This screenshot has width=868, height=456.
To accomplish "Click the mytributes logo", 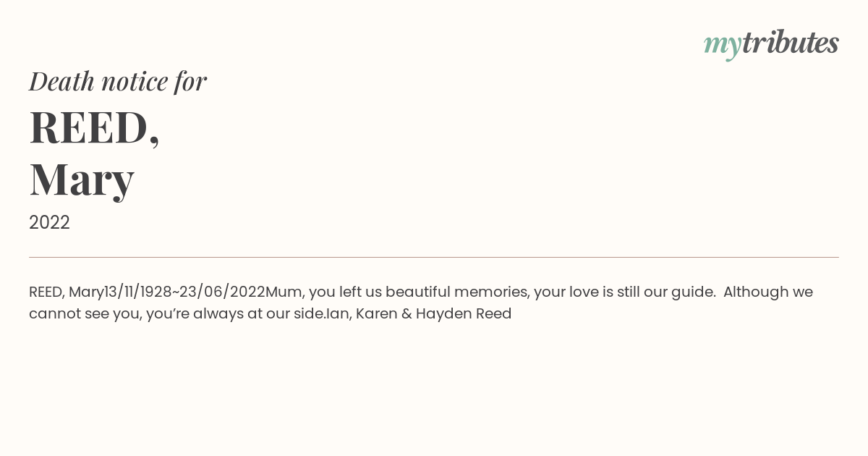I will (771, 44).
